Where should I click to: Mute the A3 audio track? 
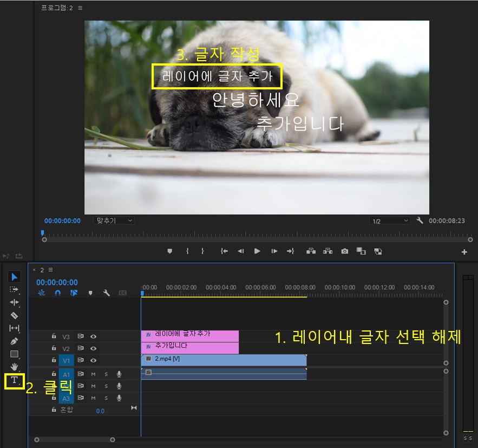point(93,398)
